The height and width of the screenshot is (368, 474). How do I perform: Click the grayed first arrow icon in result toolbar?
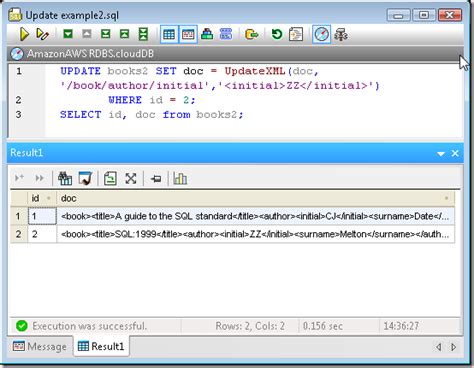point(19,178)
